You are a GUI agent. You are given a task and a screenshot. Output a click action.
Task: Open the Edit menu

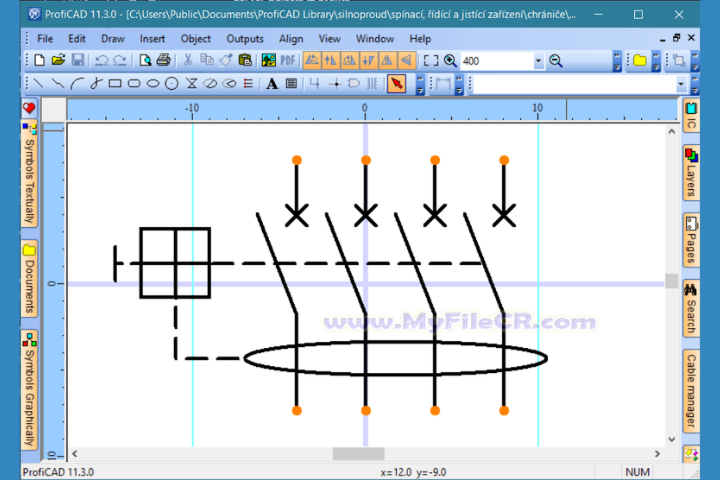[x=77, y=39]
